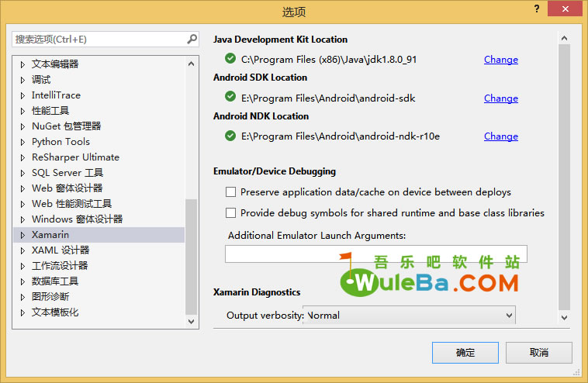The image size is (588, 383).
Task: Select Web 窗体设计器 in the tree
Action: [x=67, y=188]
